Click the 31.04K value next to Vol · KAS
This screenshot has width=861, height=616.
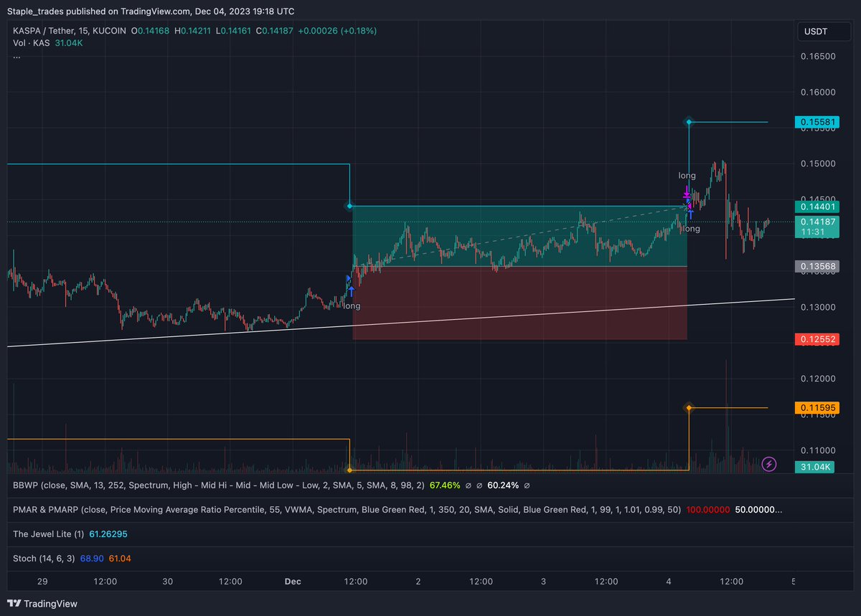coord(69,43)
